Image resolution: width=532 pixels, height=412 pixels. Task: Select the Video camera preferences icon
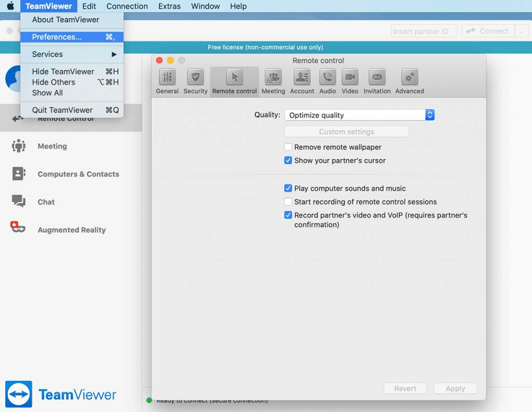tap(350, 78)
